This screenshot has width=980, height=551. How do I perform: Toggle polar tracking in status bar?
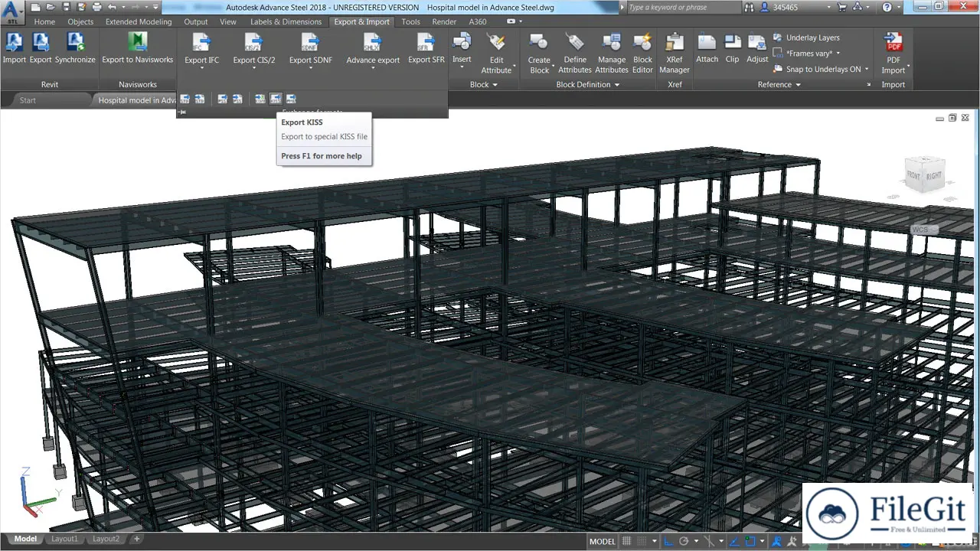(x=684, y=541)
